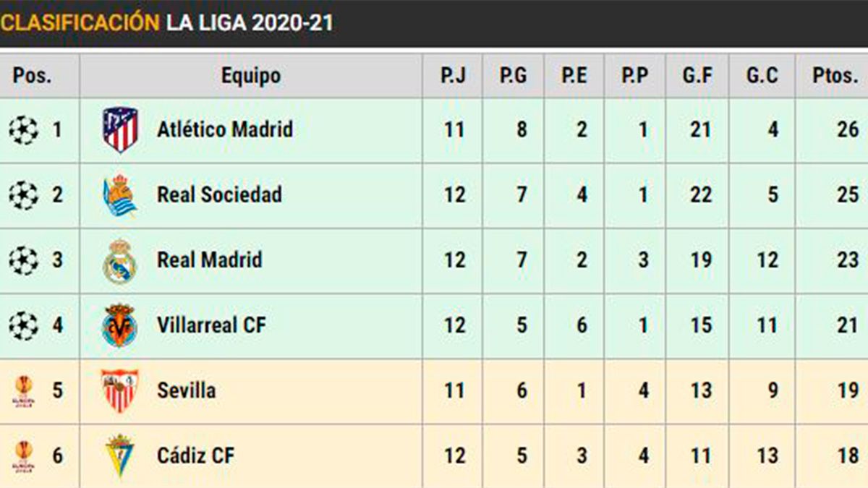
Task: Click the Villarreal CF club crest
Action: point(120,325)
